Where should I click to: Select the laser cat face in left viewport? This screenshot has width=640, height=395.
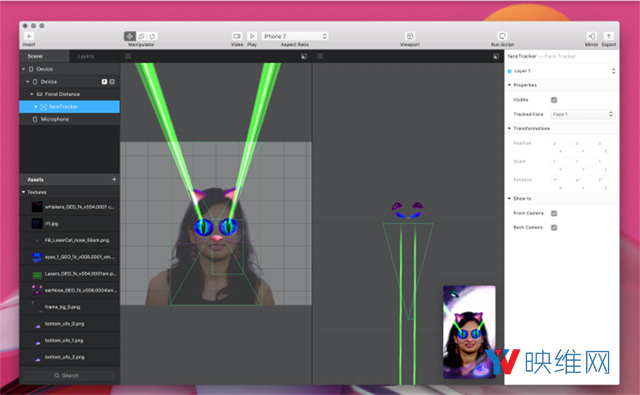216,227
